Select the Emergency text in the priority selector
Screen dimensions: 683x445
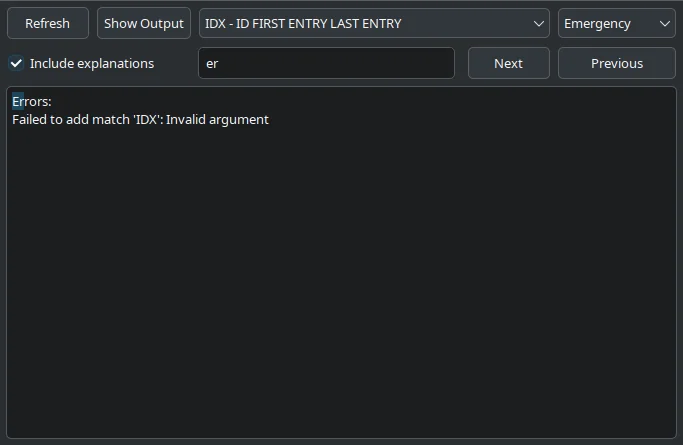pos(597,23)
